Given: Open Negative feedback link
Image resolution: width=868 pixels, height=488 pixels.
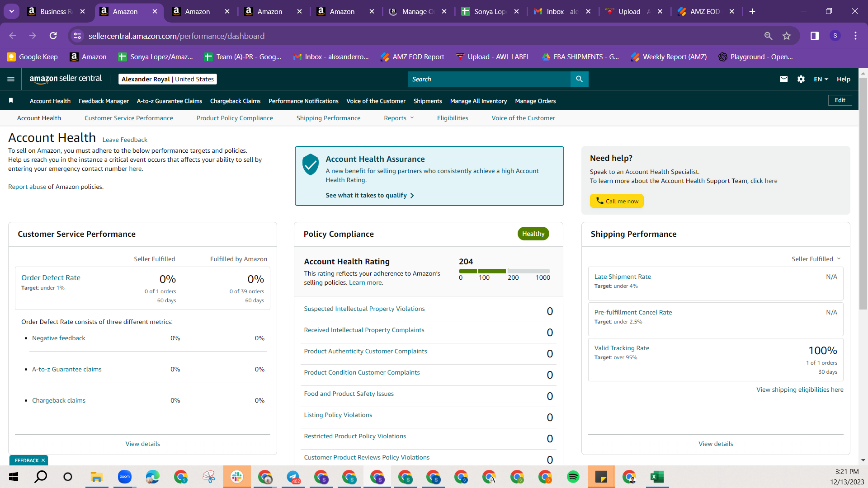Looking at the screenshot, I should (59, 338).
